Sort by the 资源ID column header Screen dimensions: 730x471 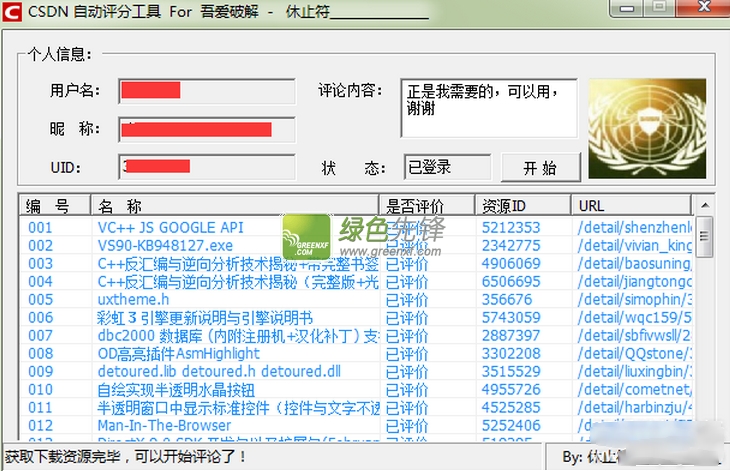(523, 205)
